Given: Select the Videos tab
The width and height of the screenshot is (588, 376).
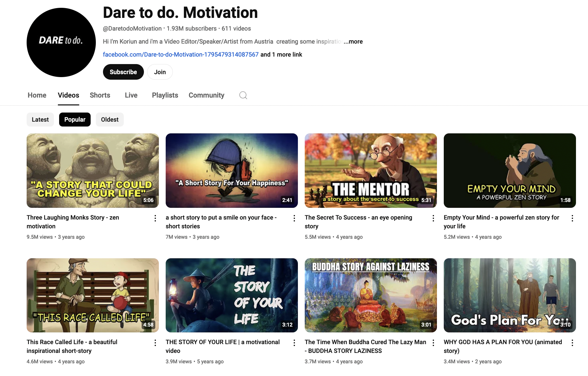Looking at the screenshot, I should pyautogui.click(x=69, y=95).
